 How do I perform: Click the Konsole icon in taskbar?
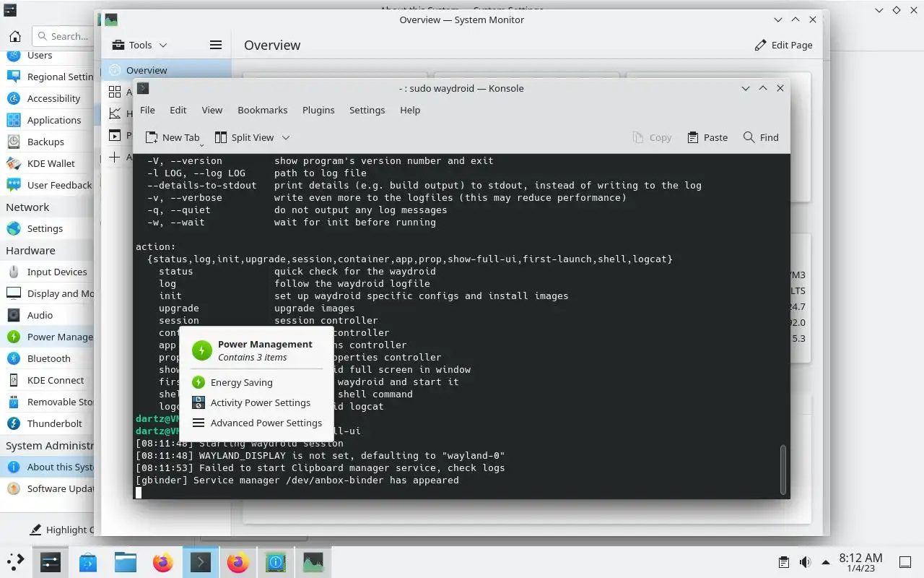[201, 561]
